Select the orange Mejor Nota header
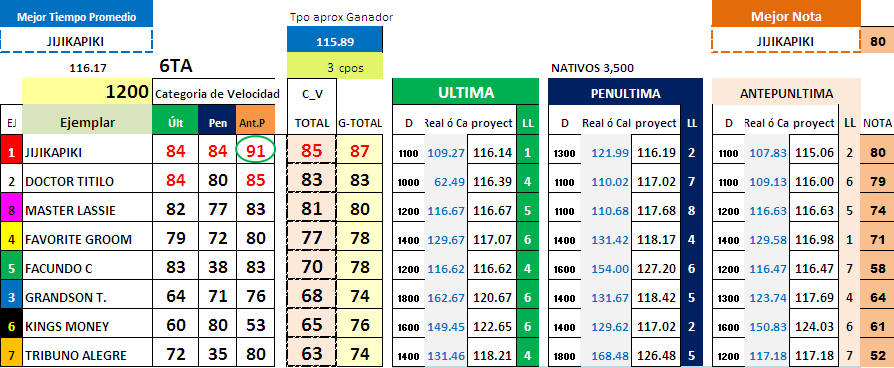Viewport: 894px width, 368px height. [x=786, y=14]
